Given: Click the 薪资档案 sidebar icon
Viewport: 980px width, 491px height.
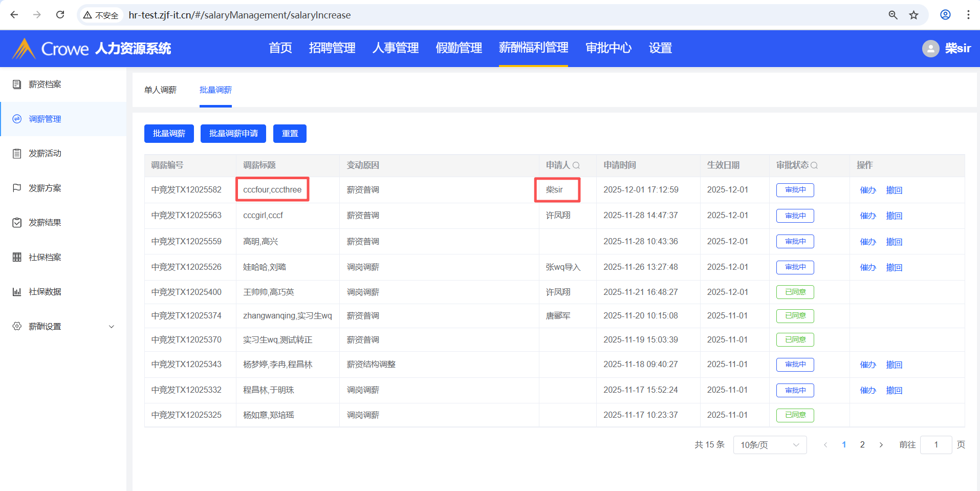Looking at the screenshot, I should 17,84.
